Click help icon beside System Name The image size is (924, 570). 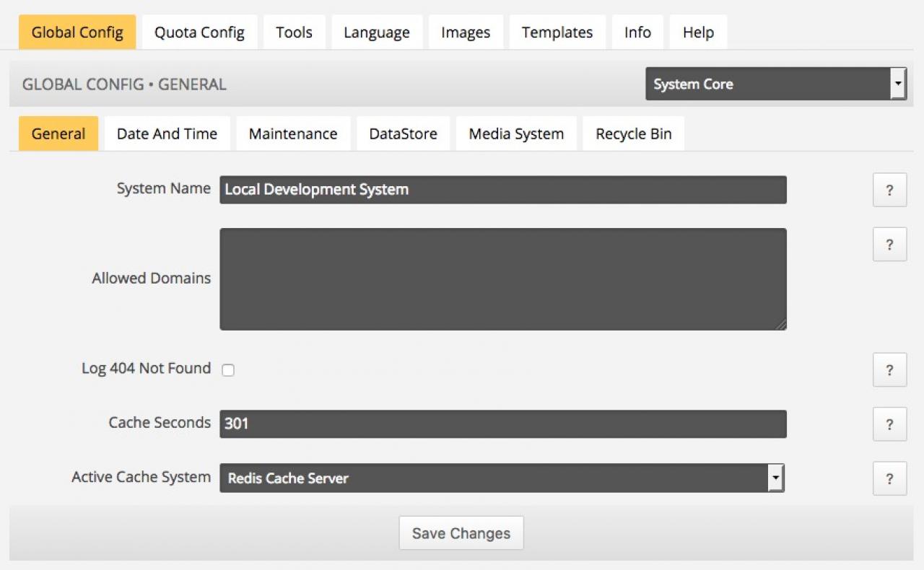pos(889,190)
